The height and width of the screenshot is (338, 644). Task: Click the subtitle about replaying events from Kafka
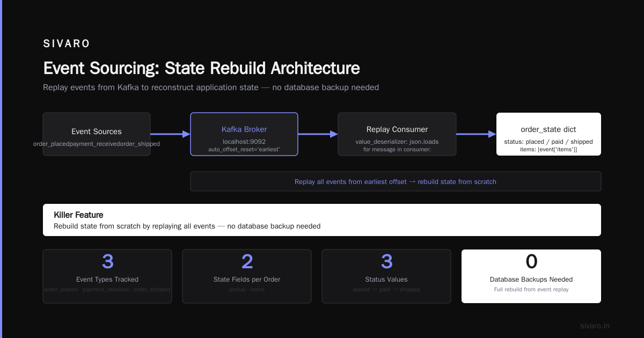click(211, 87)
